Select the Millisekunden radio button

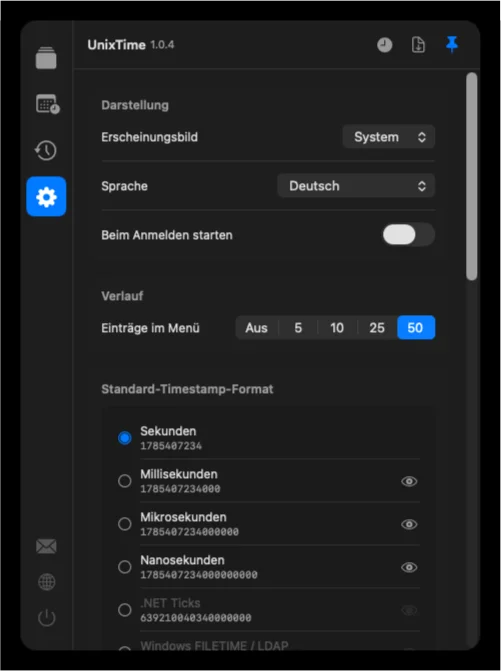[x=125, y=481]
